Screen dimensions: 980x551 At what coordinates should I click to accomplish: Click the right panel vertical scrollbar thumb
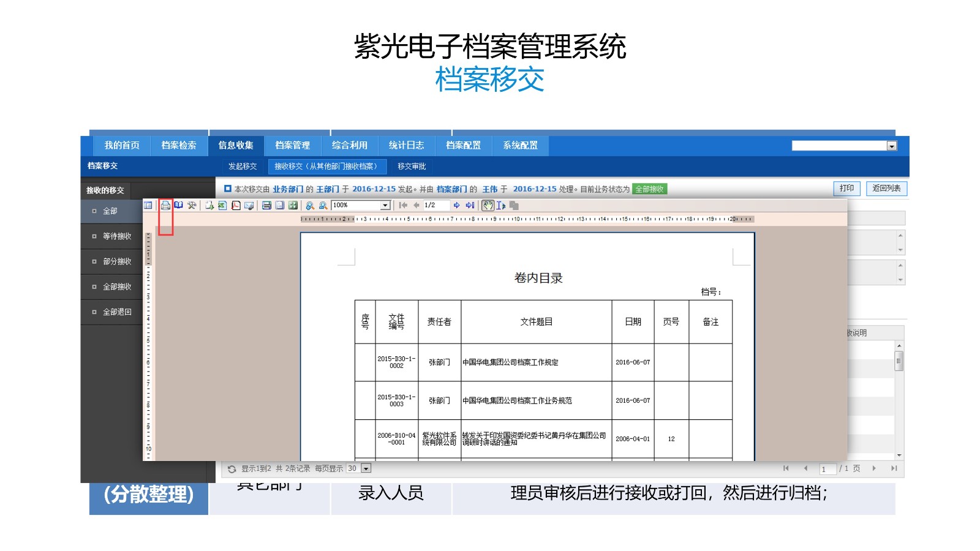click(899, 361)
